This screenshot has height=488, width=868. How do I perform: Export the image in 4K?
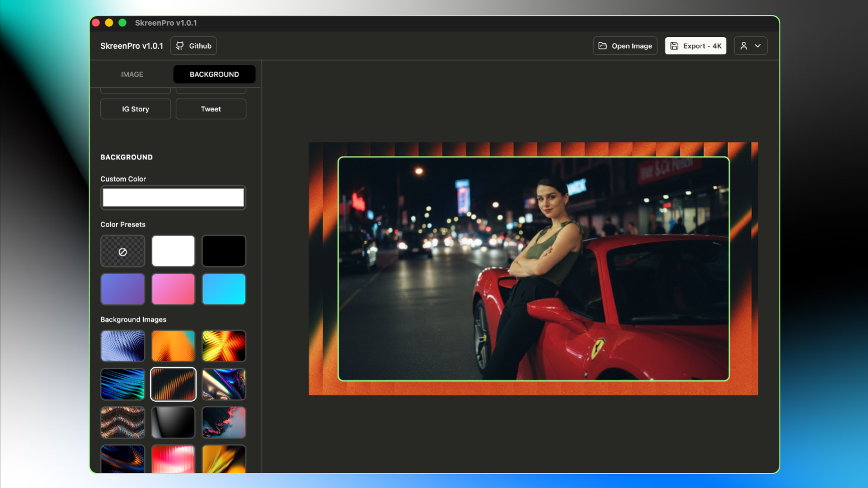click(x=696, y=46)
